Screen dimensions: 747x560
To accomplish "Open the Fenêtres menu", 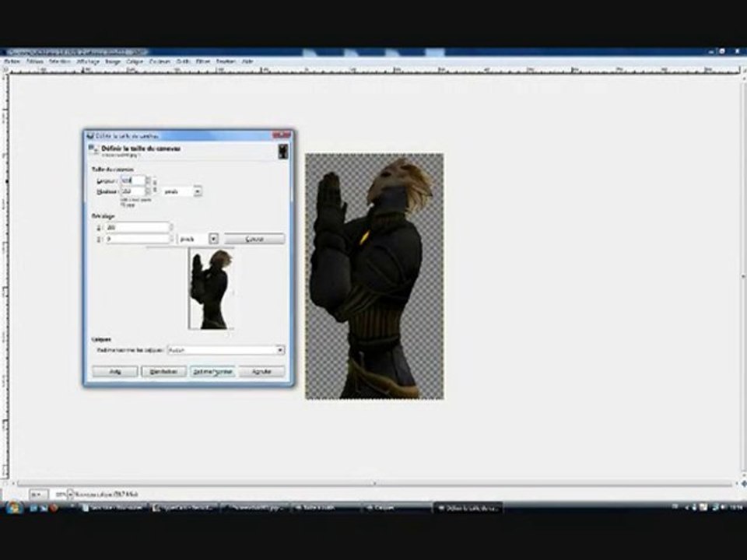I will (226, 62).
